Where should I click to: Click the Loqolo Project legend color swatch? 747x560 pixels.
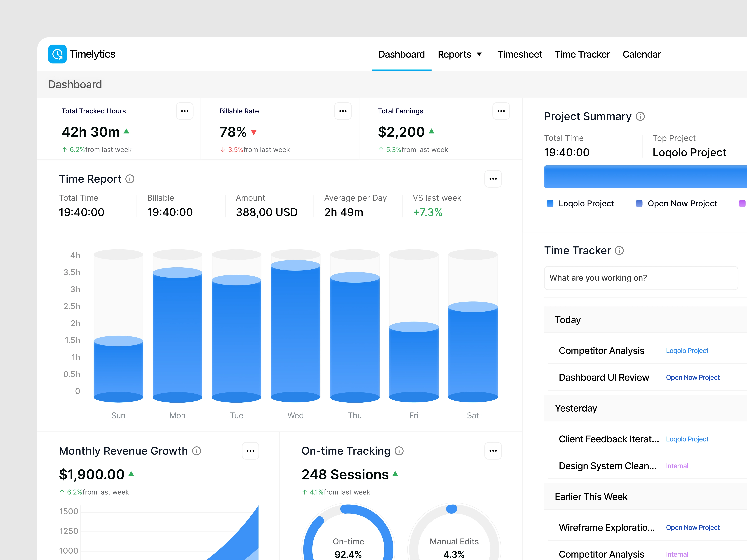[x=550, y=203]
